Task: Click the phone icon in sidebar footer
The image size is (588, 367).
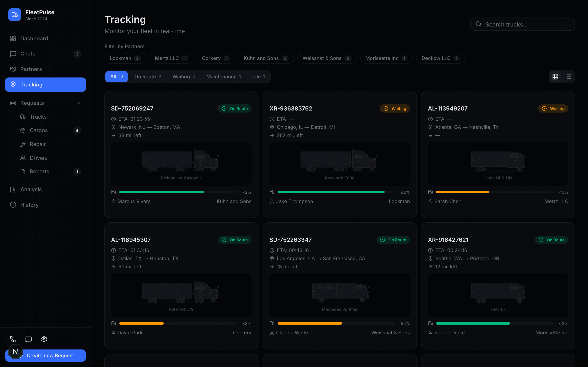Action: click(13, 339)
